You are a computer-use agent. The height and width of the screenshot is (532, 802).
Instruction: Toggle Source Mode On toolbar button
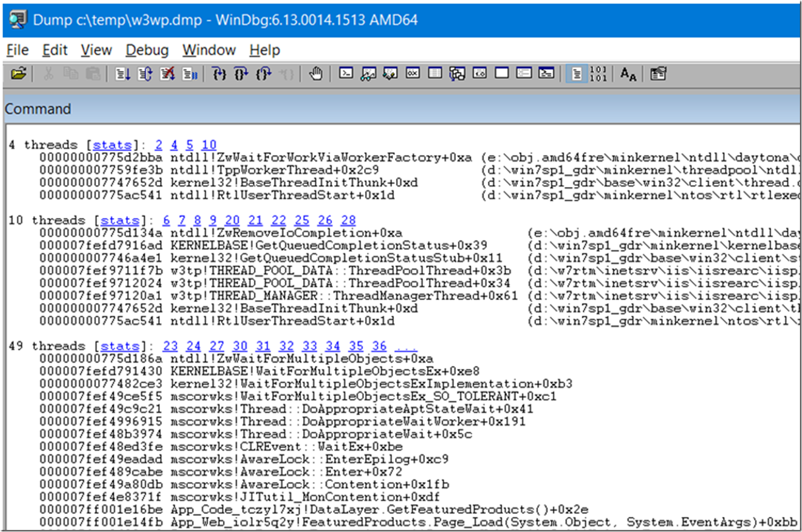click(x=576, y=74)
